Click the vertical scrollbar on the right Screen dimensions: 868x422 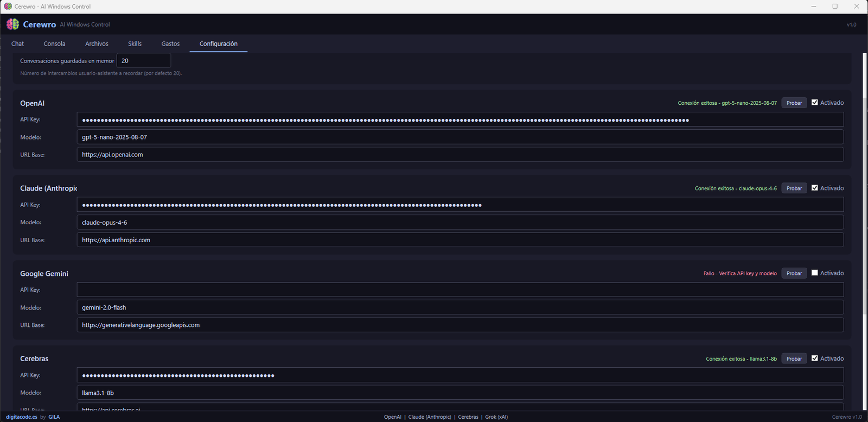(865, 185)
